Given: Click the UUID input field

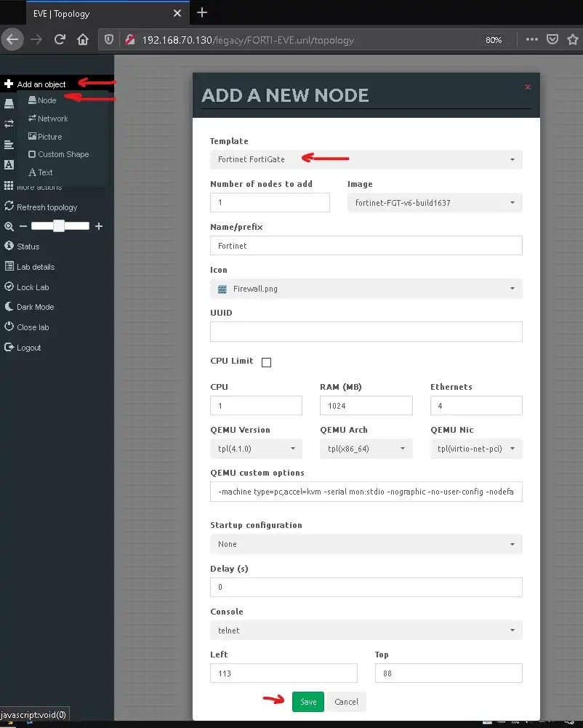Looking at the screenshot, I should 366,332.
